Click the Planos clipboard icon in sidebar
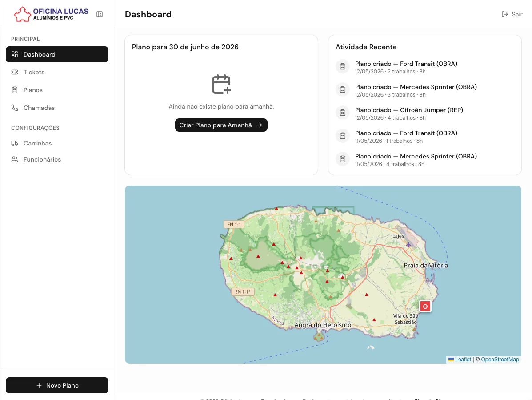Image resolution: width=532 pixels, height=400 pixels. tap(15, 90)
